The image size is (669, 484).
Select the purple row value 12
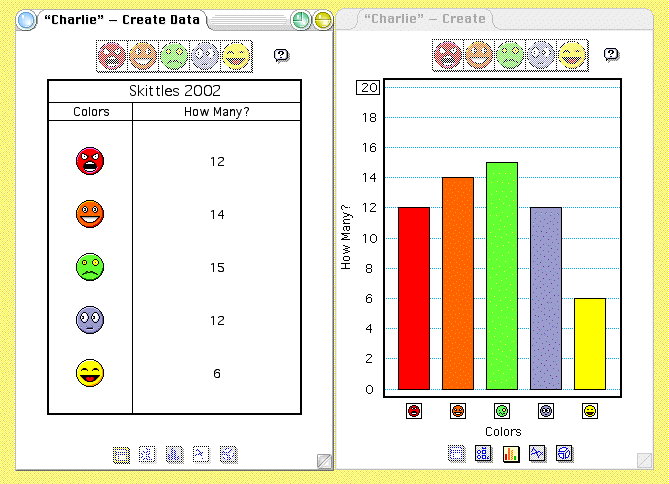217,321
